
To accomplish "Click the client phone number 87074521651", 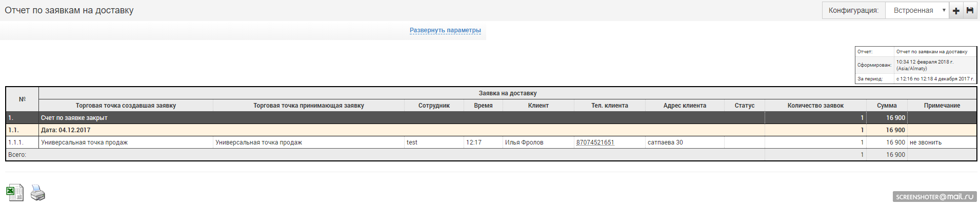I will 595,142.
